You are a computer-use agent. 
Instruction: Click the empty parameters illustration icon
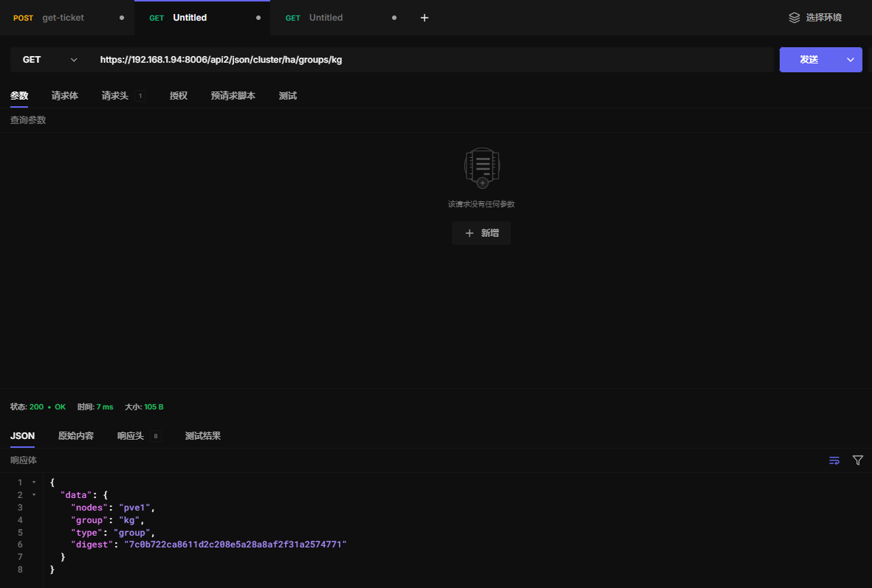(481, 167)
